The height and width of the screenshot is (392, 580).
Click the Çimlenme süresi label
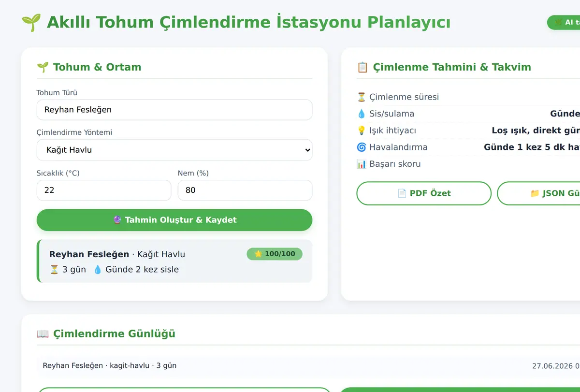(x=404, y=97)
